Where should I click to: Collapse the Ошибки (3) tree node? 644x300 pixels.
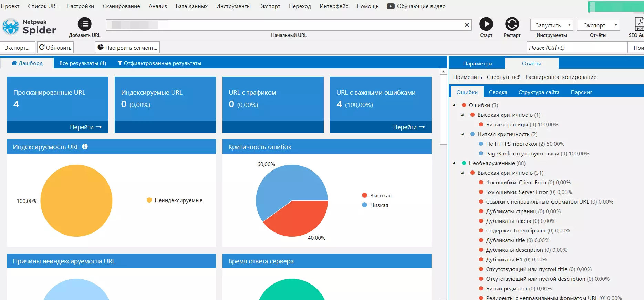pos(454,105)
